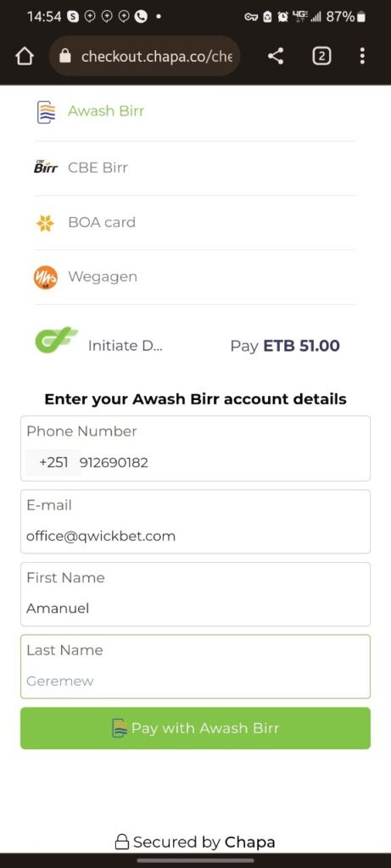
Task: Select the Awash Birr logo icon
Action: [x=46, y=111]
